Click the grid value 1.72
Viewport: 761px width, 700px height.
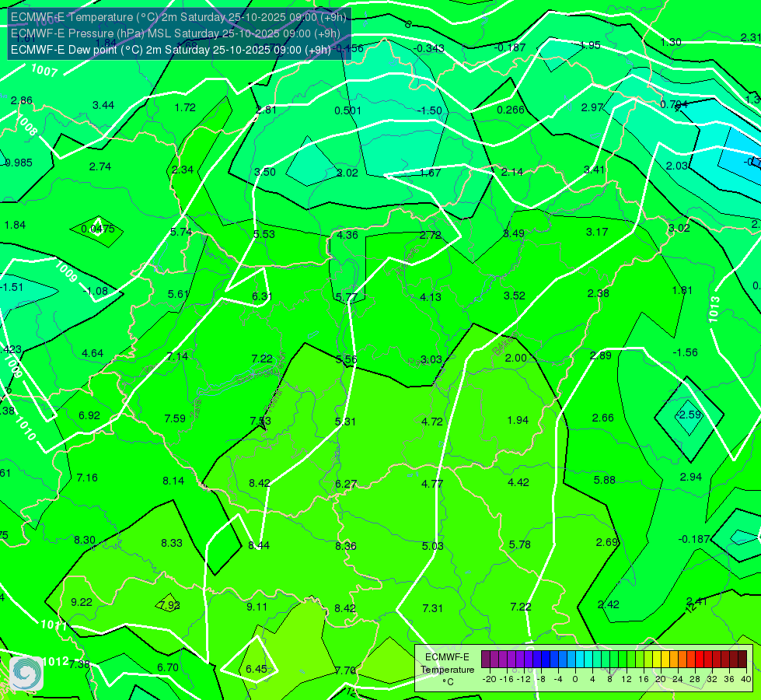coord(185,107)
